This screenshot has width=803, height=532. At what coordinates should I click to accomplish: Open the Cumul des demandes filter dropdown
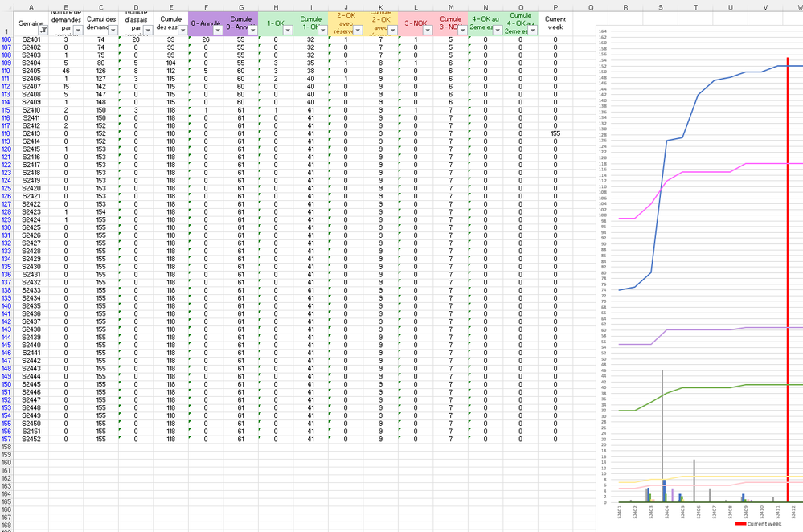pyautogui.click(x=113, y=31)
